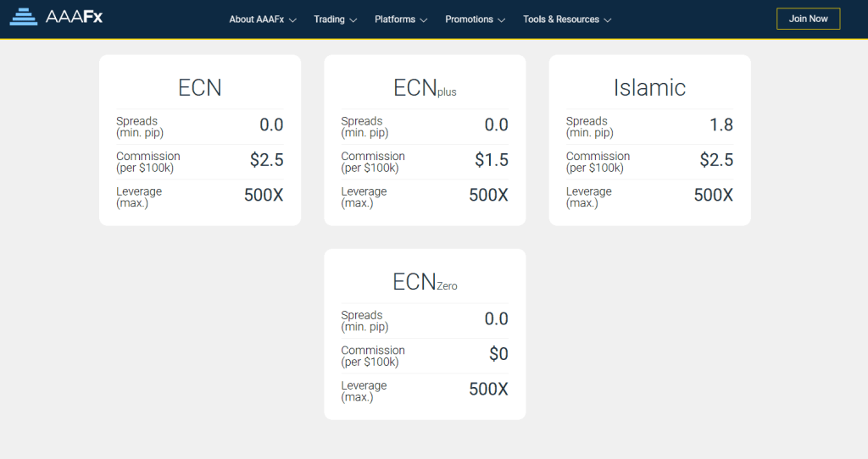Click the Islamic spreads value 1.8
Image resolution: width=868 pixels, height=459 pixels.
(x=721, y=125)
